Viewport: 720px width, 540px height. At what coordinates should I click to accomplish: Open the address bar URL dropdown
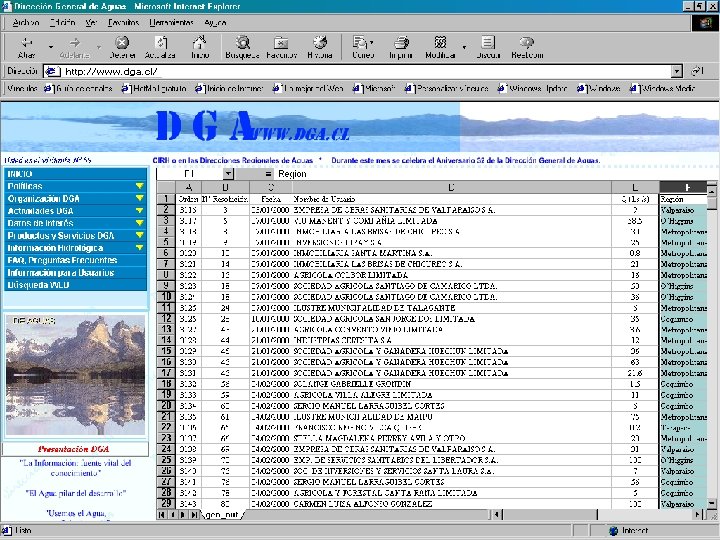click(x=676, y=72)
